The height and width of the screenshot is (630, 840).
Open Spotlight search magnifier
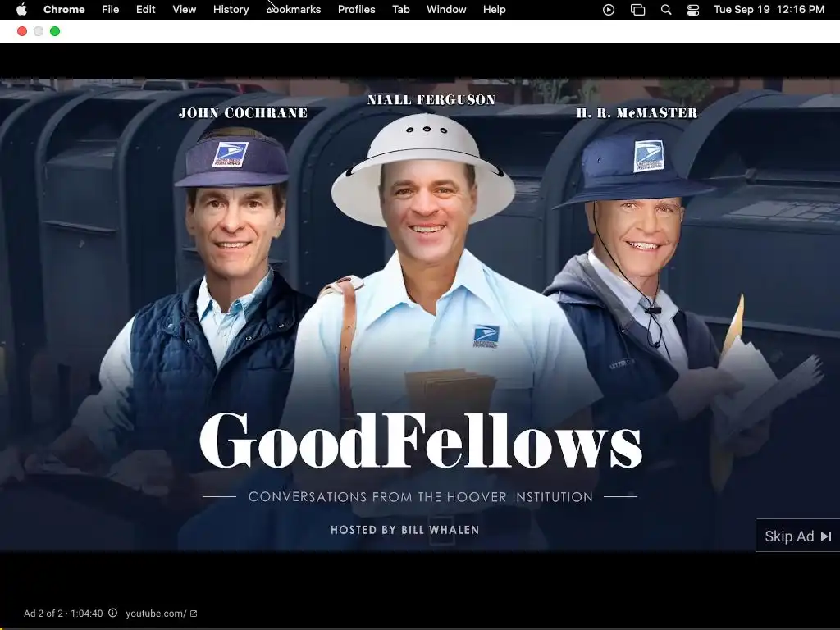coord(666,10)
